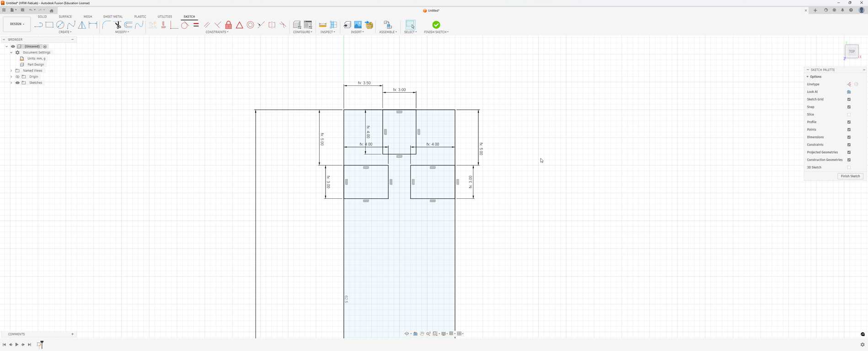The image size is (868, 351).
Task: Toggle the Projected Geometries checkbox
Action: [849, 152]
